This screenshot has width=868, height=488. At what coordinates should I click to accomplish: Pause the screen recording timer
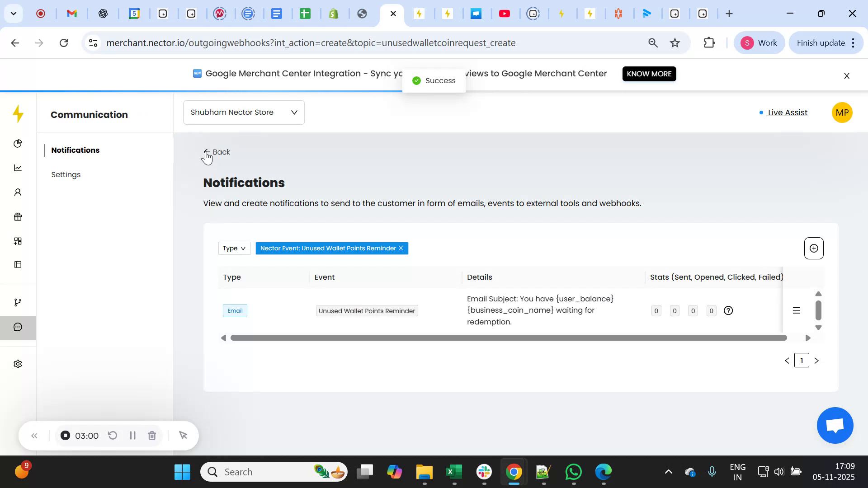132,435
